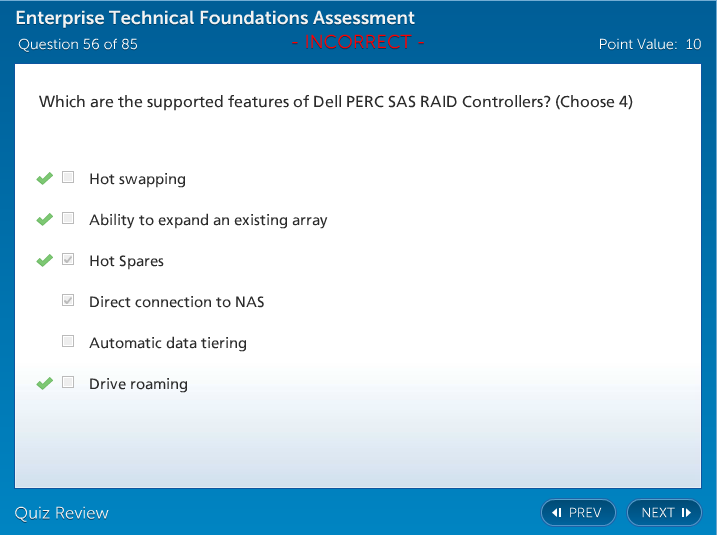Screen dimensions: 717x535
Task: Advance to next question with NEXT
Action: coord(665,513)
